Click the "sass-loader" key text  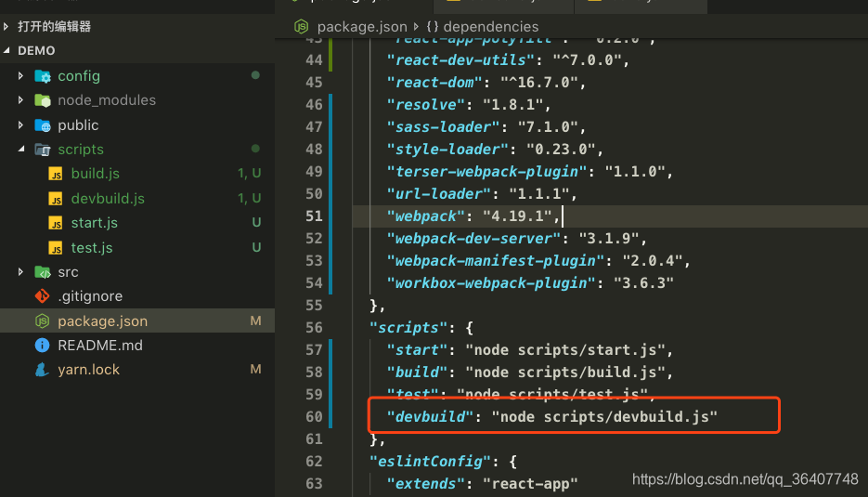pyautogui.click(x=443, y=127)
